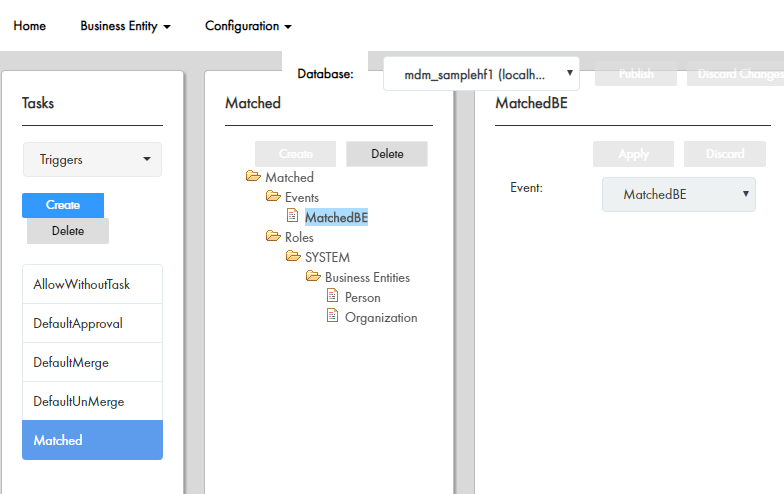Open the Triggers dropdown in Tasks
The image size is (784, 494).
pyautogui.click(x=92, y=160)
